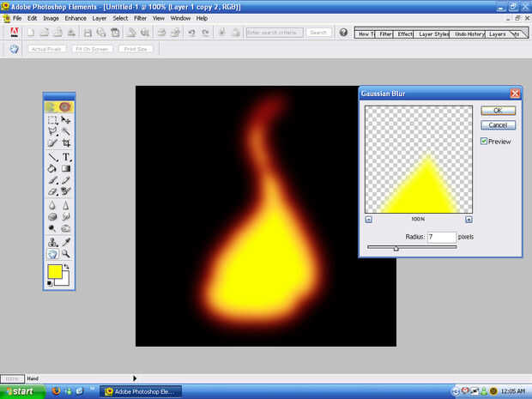Image resolution: width=532 pixels, height=399 pixels.
Task: Select the Smudge tool
Action: click(x=65, y=216)
